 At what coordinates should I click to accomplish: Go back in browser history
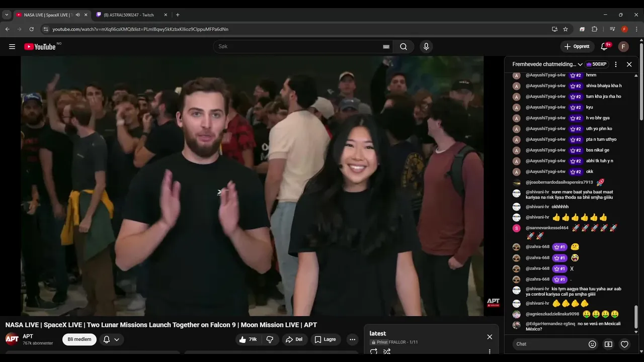(x=8, y=29)
